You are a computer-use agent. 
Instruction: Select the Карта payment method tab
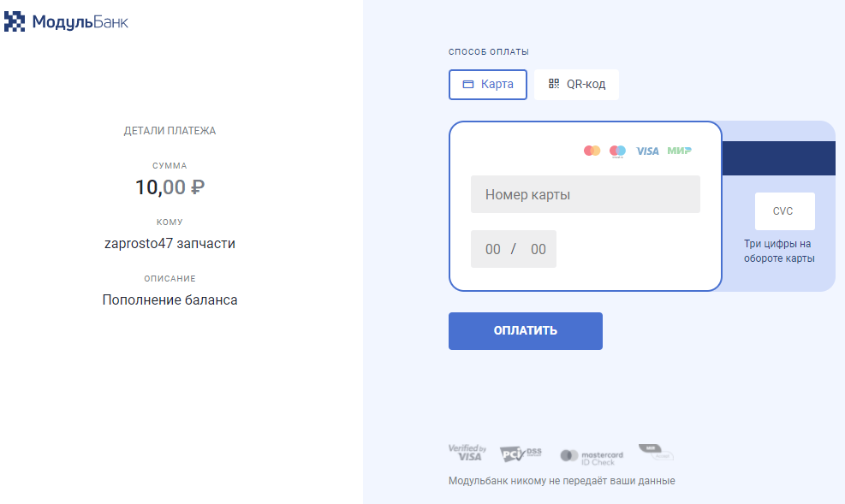[488, 85]
